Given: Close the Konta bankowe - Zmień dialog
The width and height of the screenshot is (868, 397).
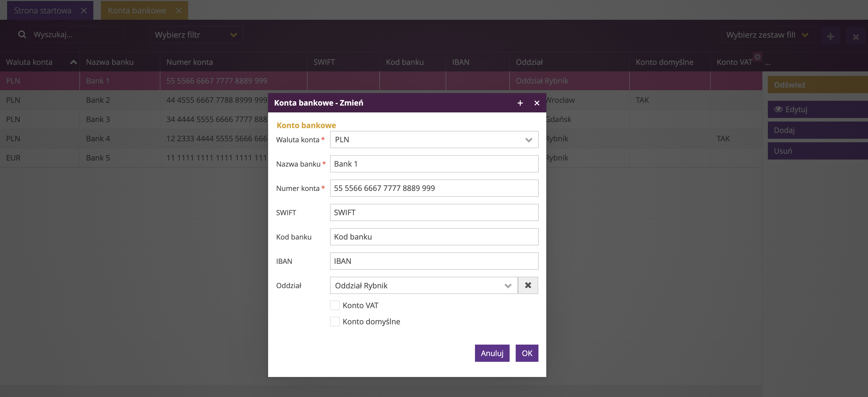Looking at the screenshot, I should 537,103.
